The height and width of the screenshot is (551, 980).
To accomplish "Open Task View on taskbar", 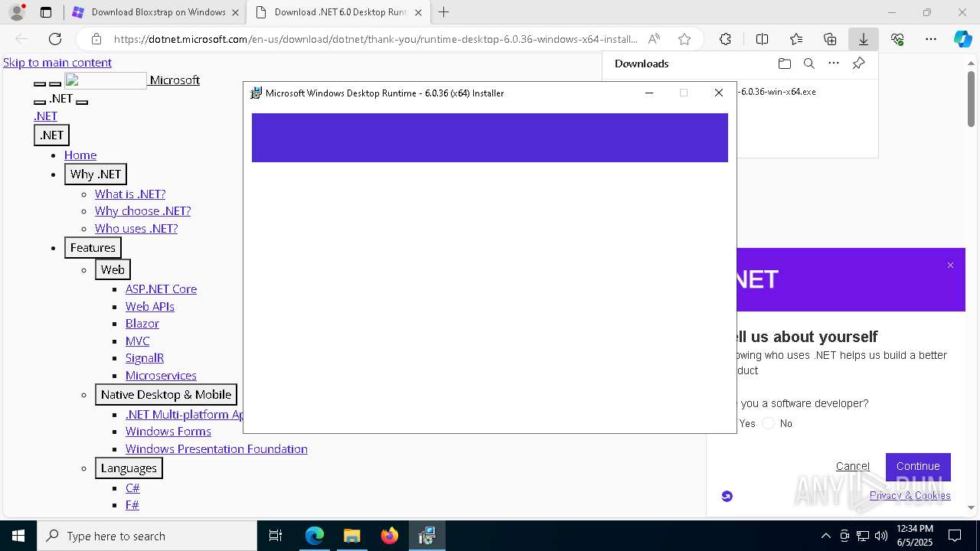I will [x=276, y=536].
